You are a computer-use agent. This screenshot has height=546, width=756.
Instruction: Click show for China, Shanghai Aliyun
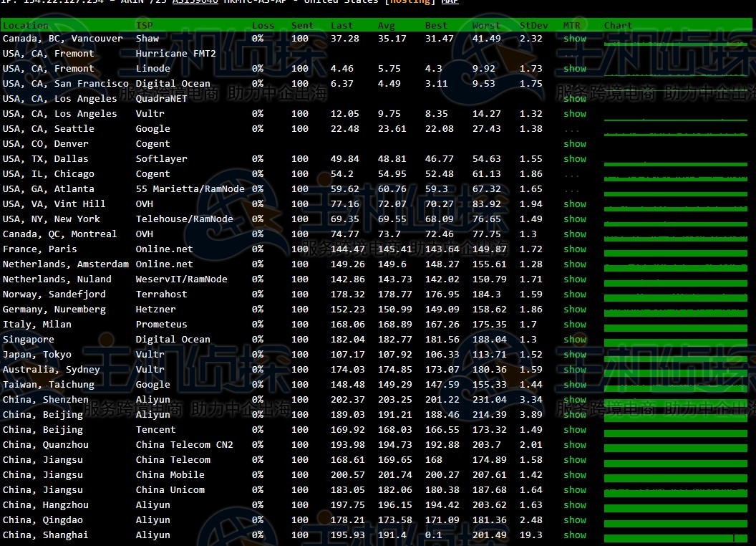click(574, 535)
